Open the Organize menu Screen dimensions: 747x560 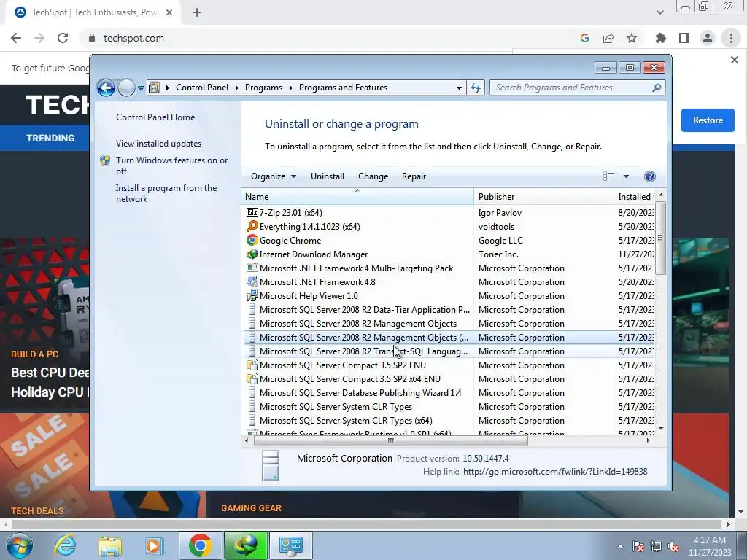point(274,176)
